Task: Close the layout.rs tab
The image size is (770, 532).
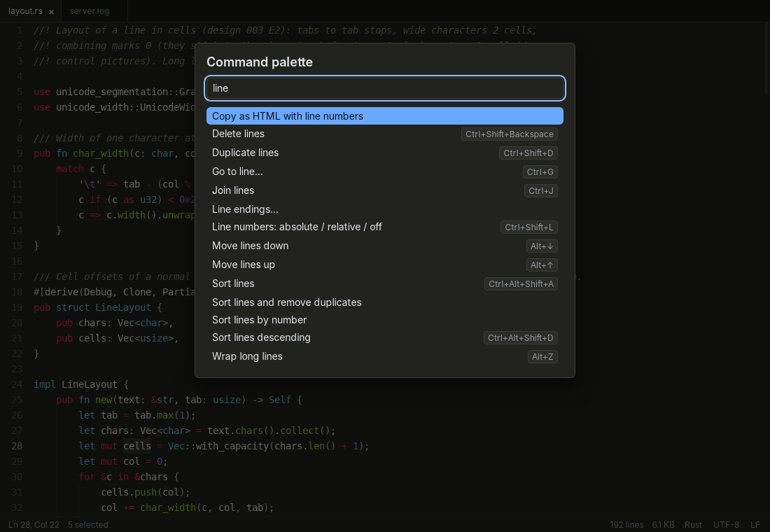Action: coord(52,11)
